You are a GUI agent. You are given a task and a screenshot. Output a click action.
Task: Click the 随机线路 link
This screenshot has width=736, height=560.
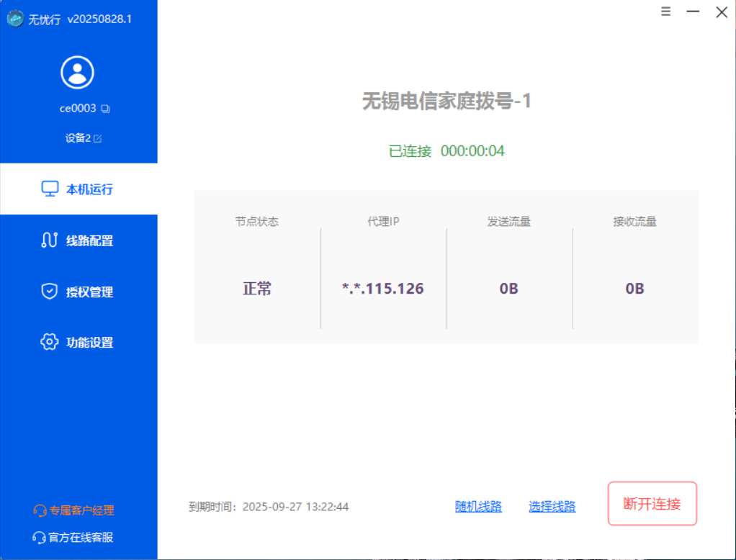tap(478, 506)
